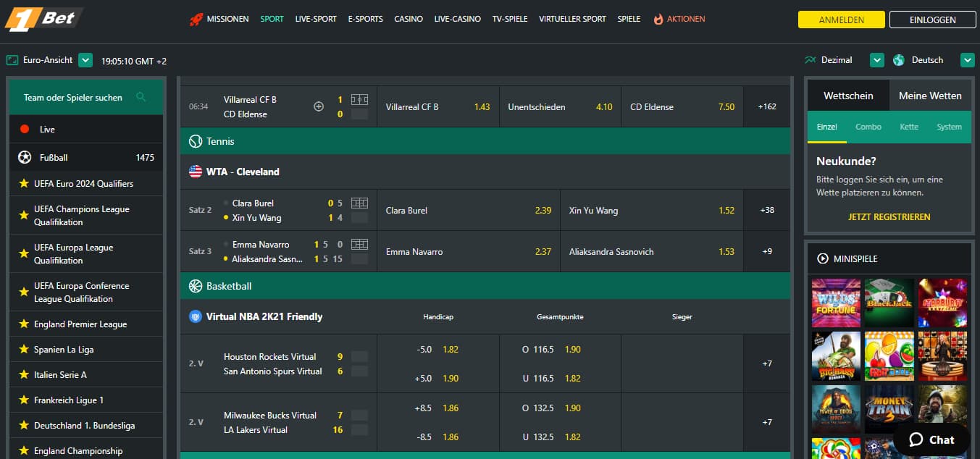Open court tracker icon for Clara Burel match
The image size is (980, 459).
(x=359, y=203)
